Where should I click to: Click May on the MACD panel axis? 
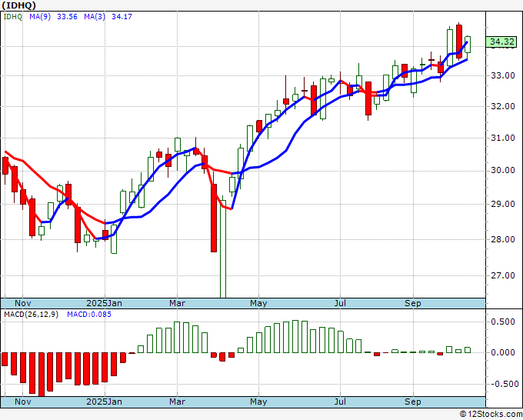point(258,402)
